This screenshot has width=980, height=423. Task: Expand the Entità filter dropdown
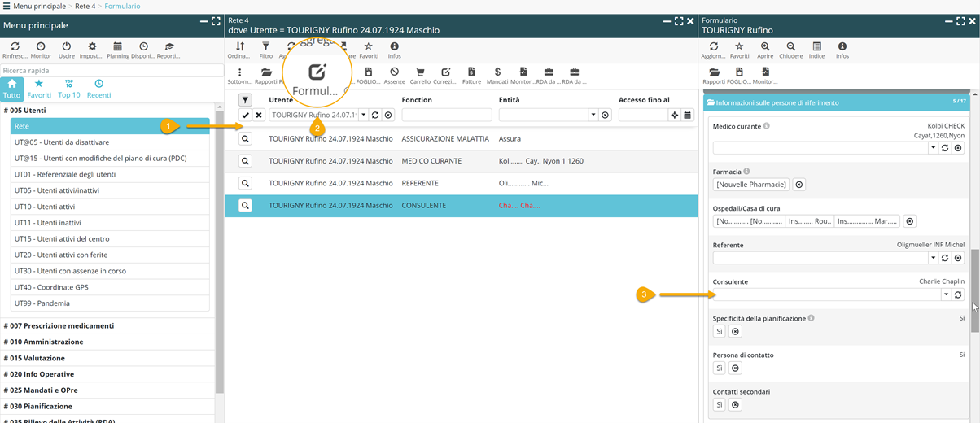coord(593,116)
